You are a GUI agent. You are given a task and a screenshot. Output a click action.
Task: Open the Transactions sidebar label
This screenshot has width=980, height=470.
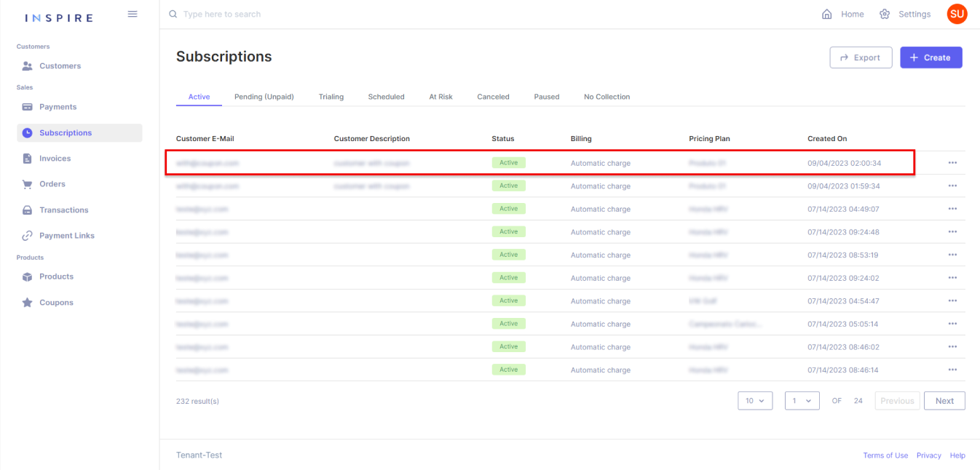coord(64,210)
